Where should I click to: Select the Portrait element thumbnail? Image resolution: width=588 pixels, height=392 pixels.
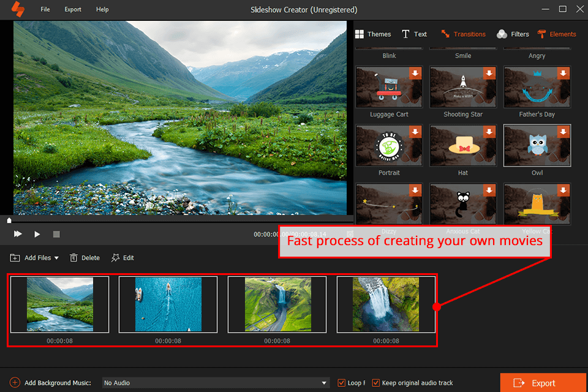[x=389, y=146]
